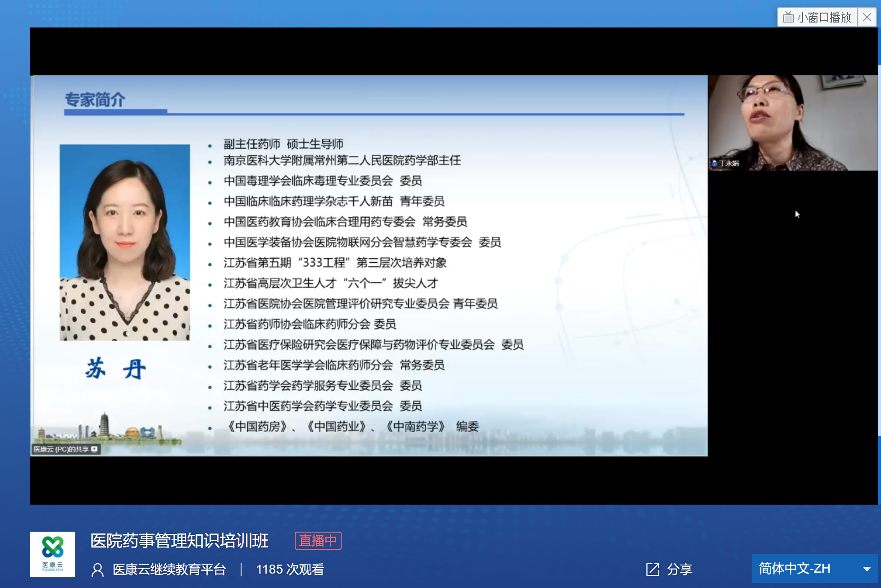This screenshot has height=588, width=881.
Task: Click the dropdown arrow beside 简体中文-ZH
Action: coord(867,569)
